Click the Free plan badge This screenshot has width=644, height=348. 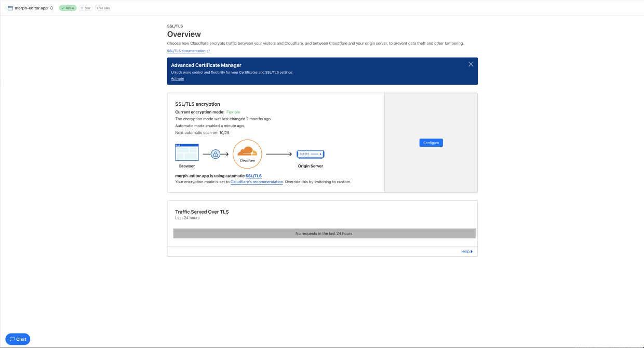pyautogui.click(x=103, y=8)
